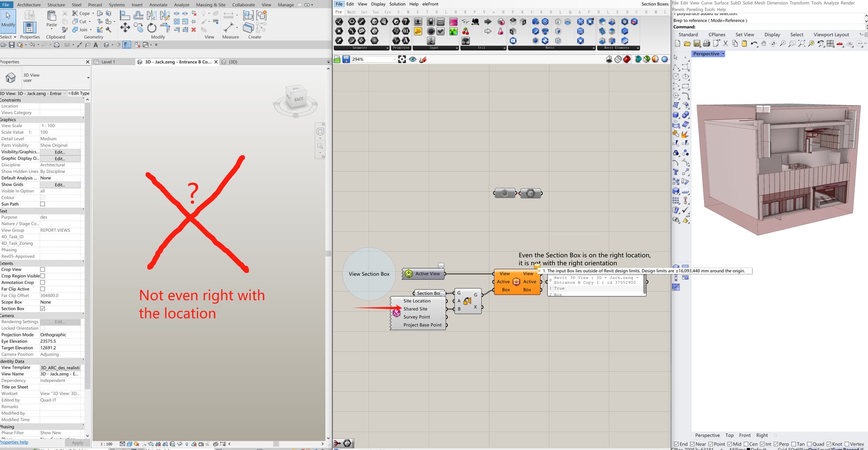The image size is (868, 450).
Task: Click the Text A icon in Revit quick access
Action: 95,45
